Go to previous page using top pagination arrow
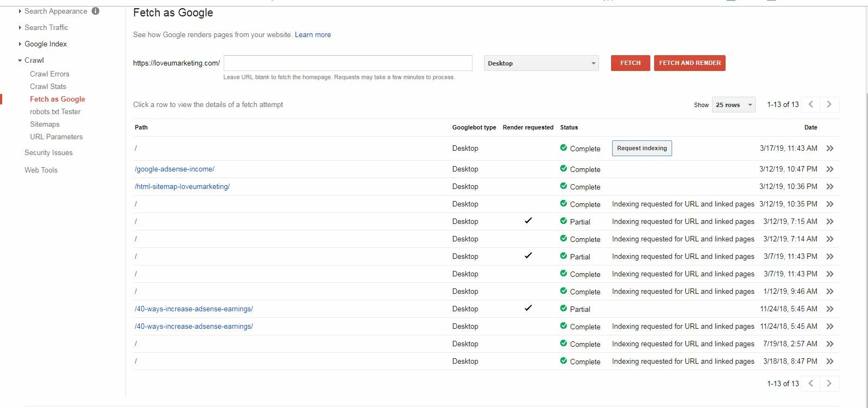The height and width of the screenshot is (408, 868). click(x=811, y=104)
